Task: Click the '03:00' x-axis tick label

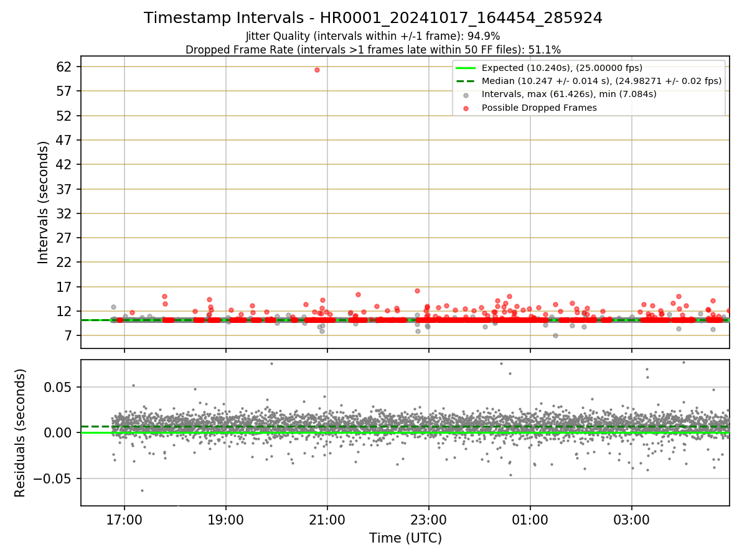Action: click(x=632, y=519)
